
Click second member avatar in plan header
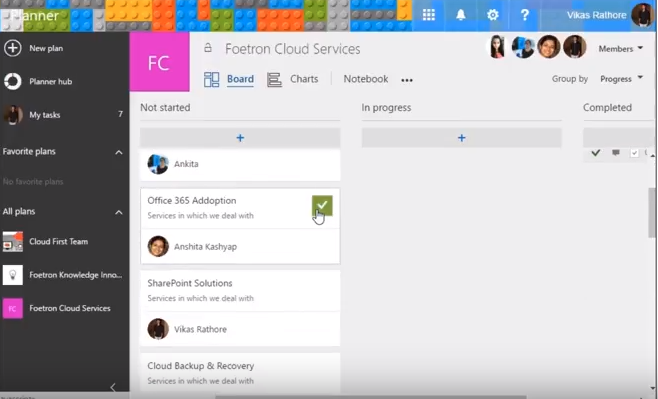(523, 47)
